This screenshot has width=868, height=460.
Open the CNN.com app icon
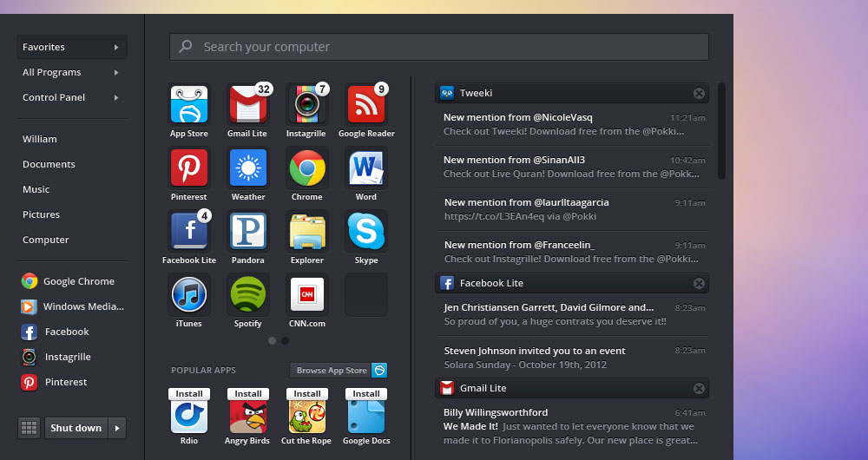(x=306, y=295)
